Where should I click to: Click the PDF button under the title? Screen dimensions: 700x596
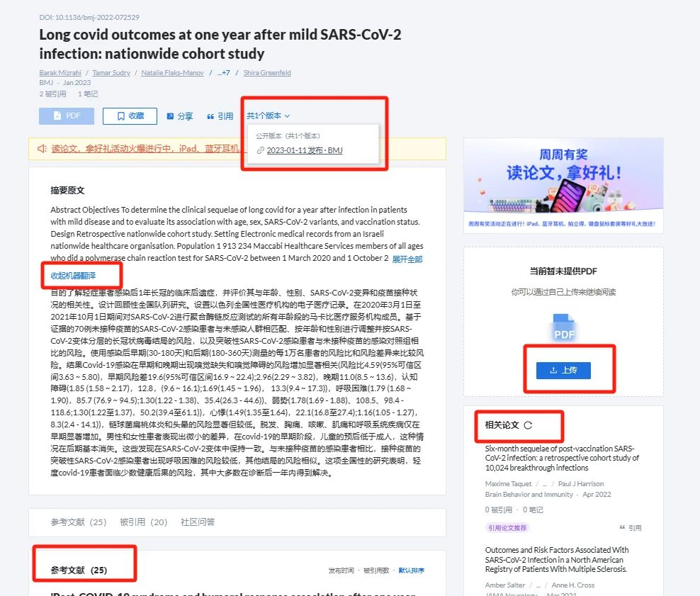67,116
